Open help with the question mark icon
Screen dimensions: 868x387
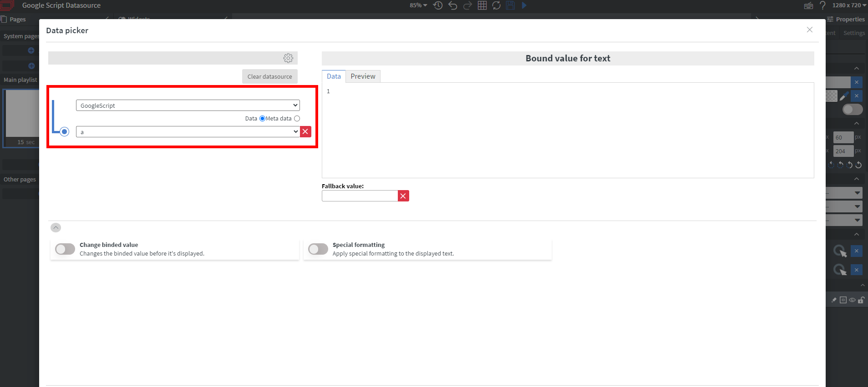tap(822, 5)
